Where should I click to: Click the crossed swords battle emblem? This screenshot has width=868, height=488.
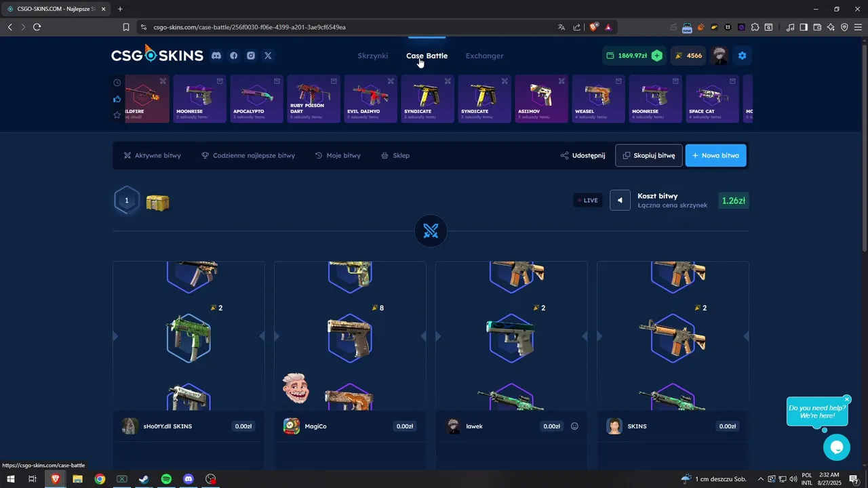coord(431,232)
